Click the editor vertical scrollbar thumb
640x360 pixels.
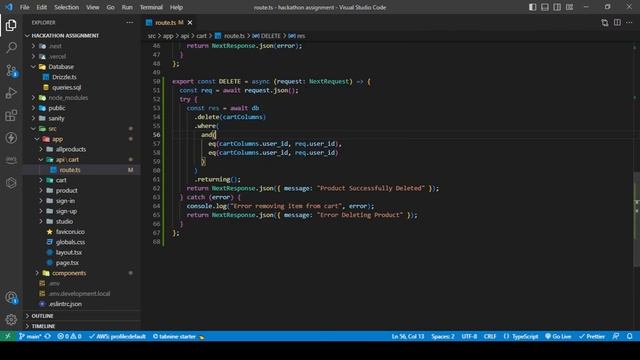tap(636, 220)
